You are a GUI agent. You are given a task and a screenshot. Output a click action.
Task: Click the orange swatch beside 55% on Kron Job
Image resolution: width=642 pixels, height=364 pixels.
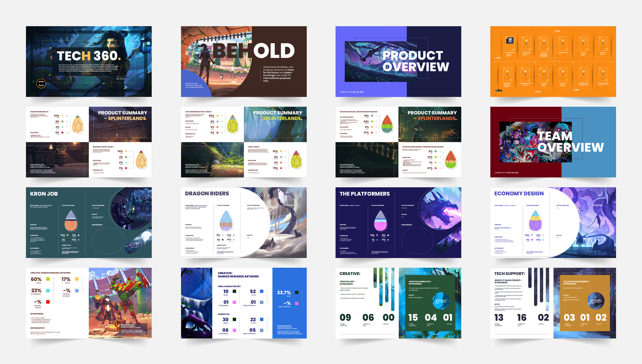point(68,235)
